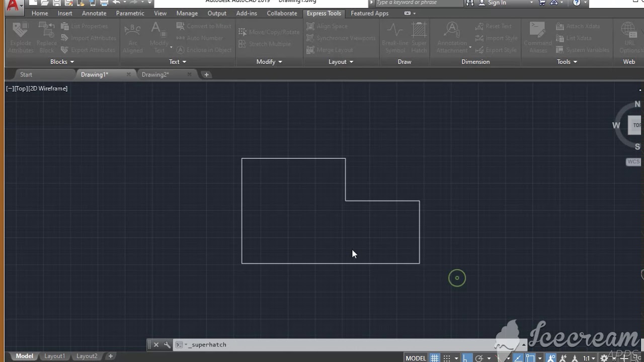
Task: Open the View ribbon tab
Action: (x=160, y=14)
